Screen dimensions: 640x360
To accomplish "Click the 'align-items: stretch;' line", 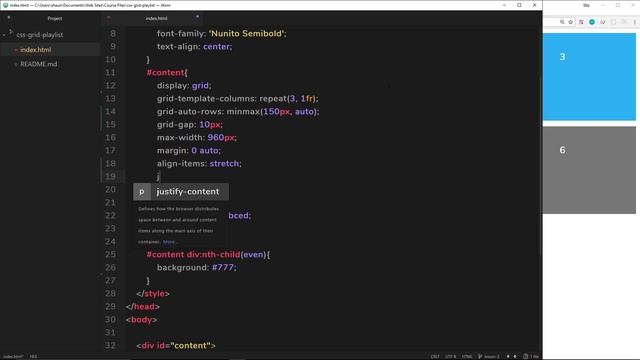I will 199,164.
